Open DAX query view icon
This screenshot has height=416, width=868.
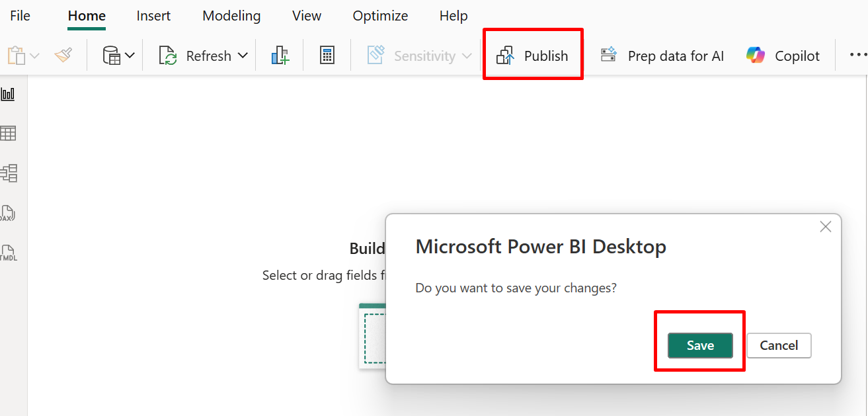point(8,214)
